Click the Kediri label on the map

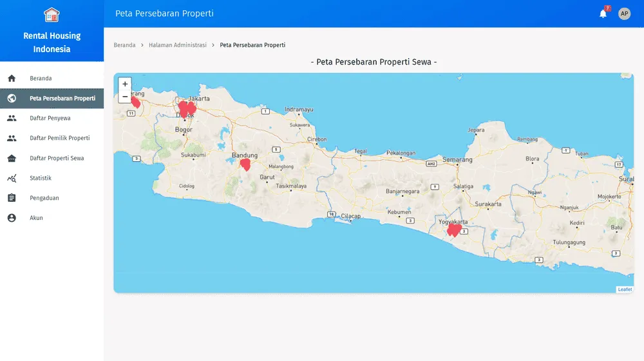pyautogui.click(x=576, y=223)
